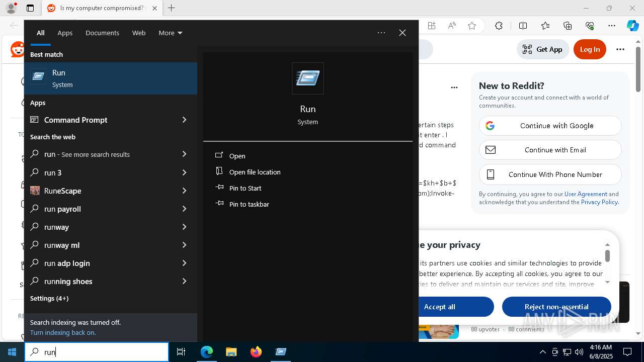Viewport: 644px width, 362px height.
Task: Expand the 'run 3' suggestion chevron
Action: click(184, 172)
